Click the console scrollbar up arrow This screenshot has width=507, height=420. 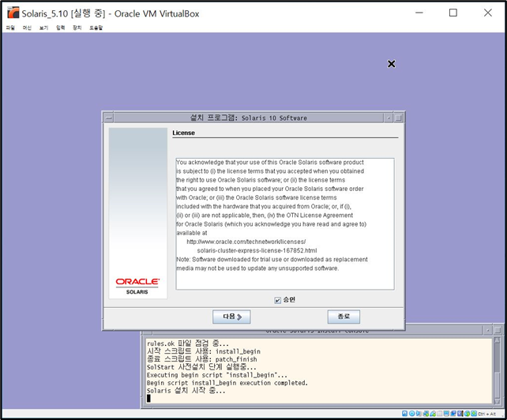click(x=498, y=340)
